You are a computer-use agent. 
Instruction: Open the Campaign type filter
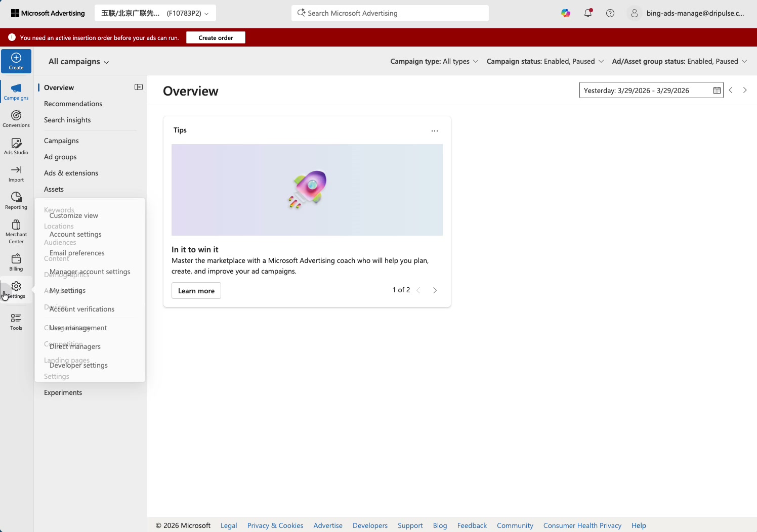click(x=434, y=61)
